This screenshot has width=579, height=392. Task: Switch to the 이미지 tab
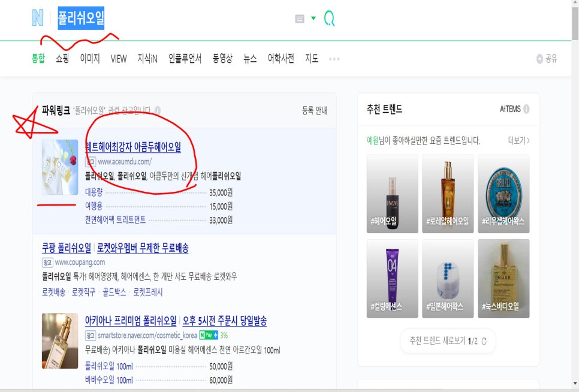(90, 58)
